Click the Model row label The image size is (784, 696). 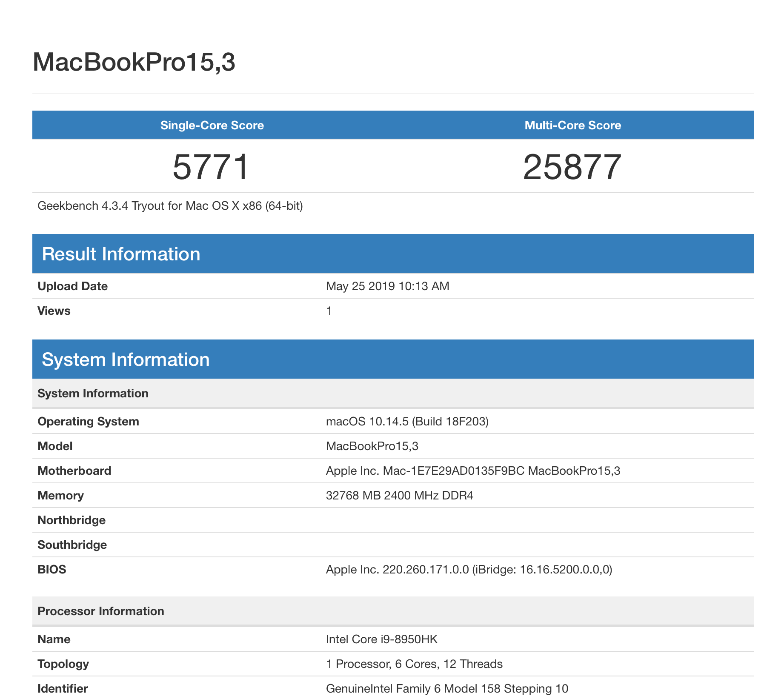pyautogui.click(x=55, y=446)
